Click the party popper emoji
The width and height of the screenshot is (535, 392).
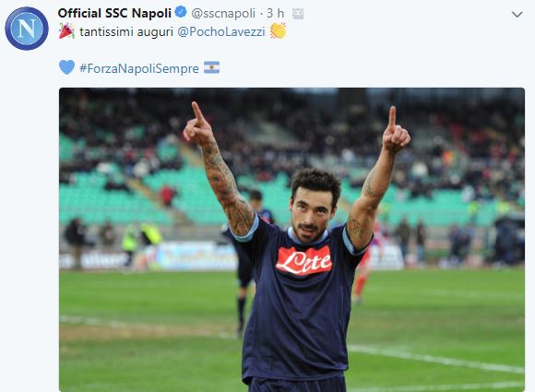(x=66, y=30)
